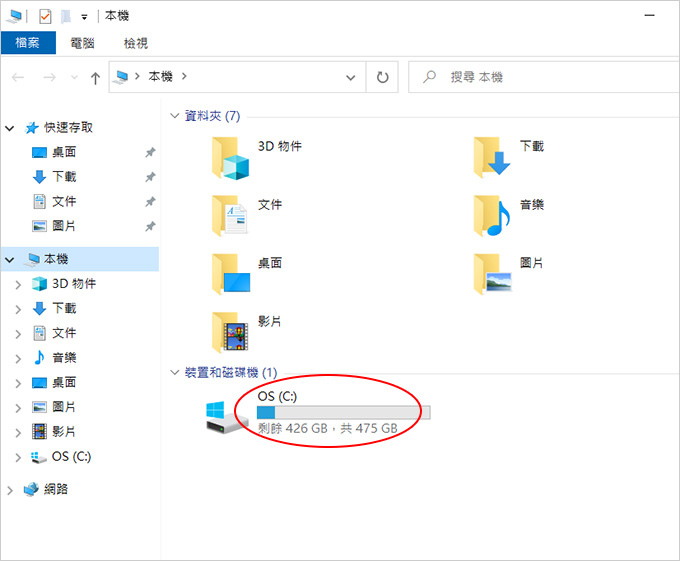The height and width of the screenshot is (561, 680).
Task: Open the 文件 folder icon in the main pane
Action: (230, 215)
